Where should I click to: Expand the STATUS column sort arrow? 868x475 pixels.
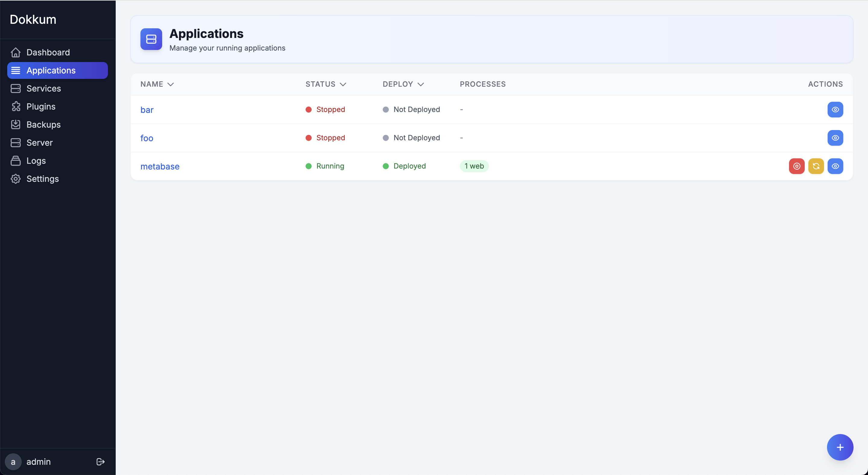343,84
